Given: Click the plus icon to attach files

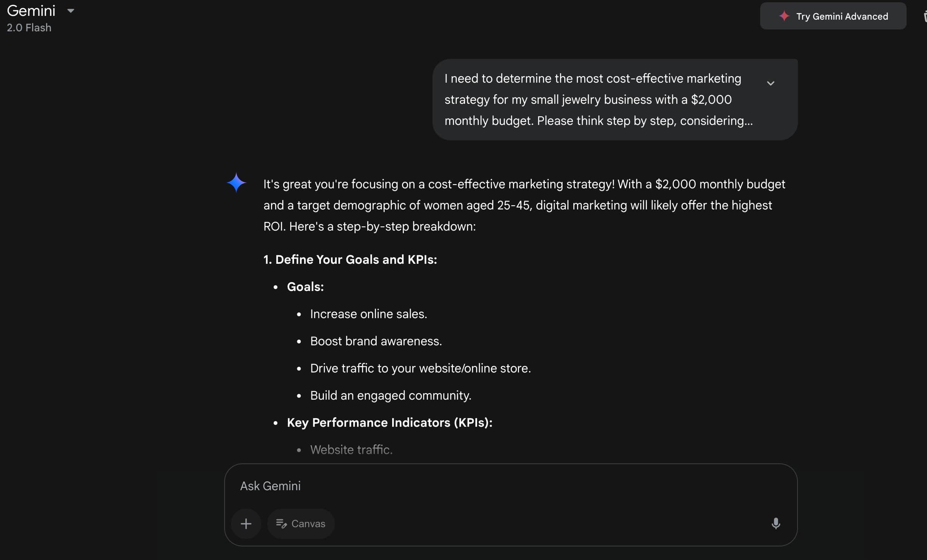Looking at the screenshot, I should [x=246, y=523].
